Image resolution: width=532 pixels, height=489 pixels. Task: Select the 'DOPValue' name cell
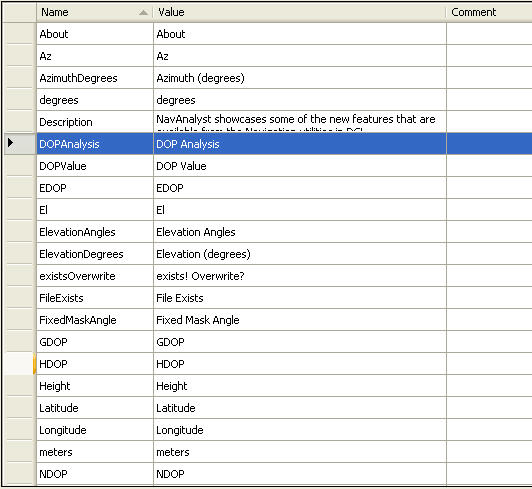point(95,166)
